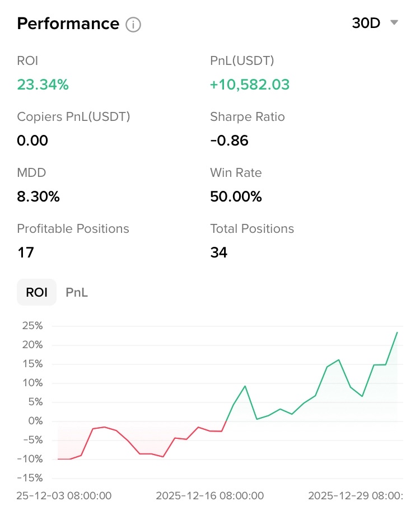This screenshot has width=420, height=520.
Task: Click the final peak of the ROI chart line
Action: pyautogui.click(x=397, y=332)
